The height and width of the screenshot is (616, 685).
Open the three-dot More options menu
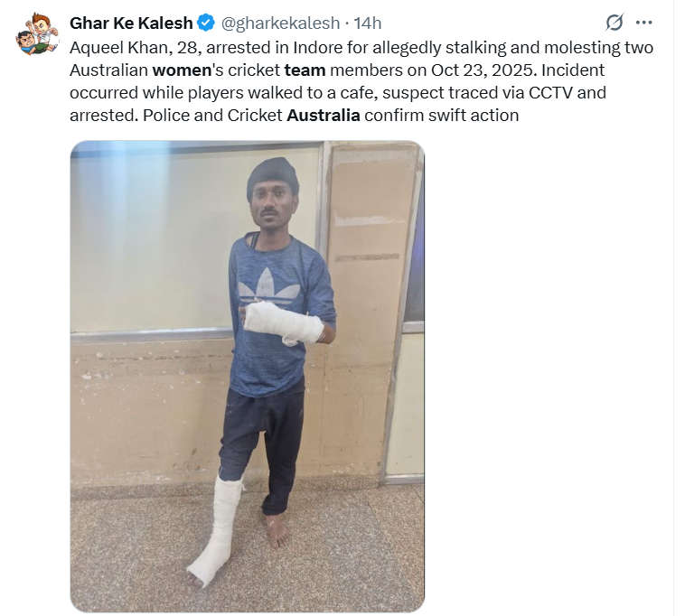(x=644, y=23)
